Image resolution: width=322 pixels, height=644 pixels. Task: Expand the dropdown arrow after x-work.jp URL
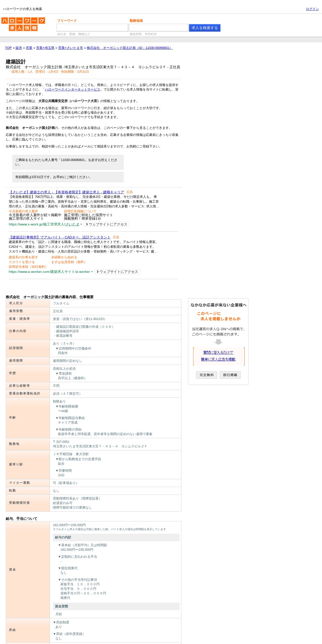coord(81,224)
